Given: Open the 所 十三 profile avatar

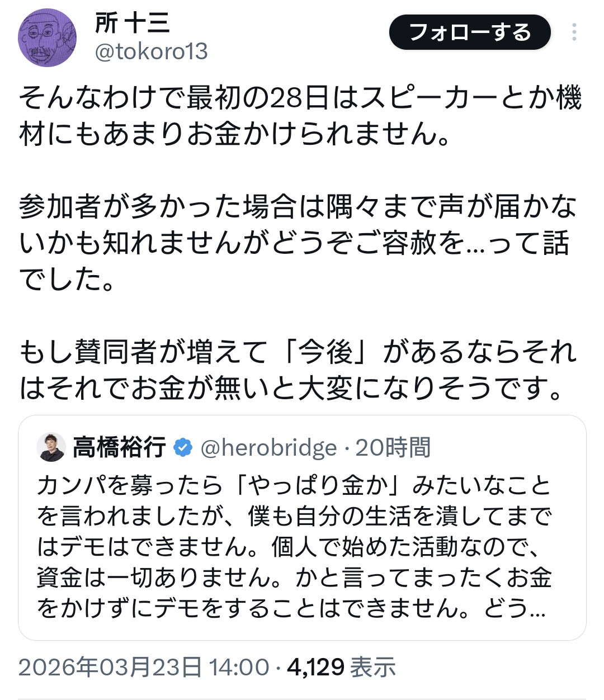Looking at the screenshot, I should pyautogui.click(x=48, y=39).
